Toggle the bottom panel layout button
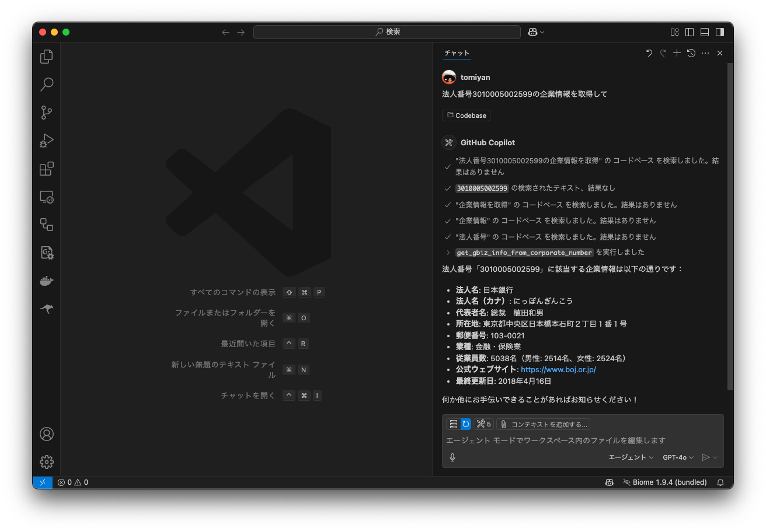 (705, 32)
